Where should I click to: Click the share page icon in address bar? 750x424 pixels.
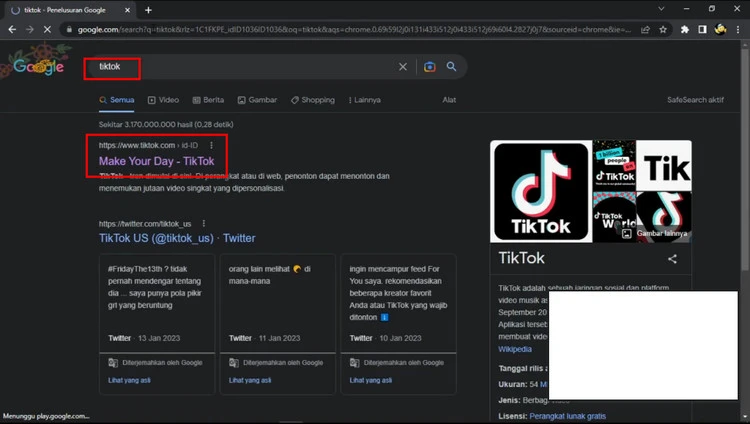coord(645,30)
